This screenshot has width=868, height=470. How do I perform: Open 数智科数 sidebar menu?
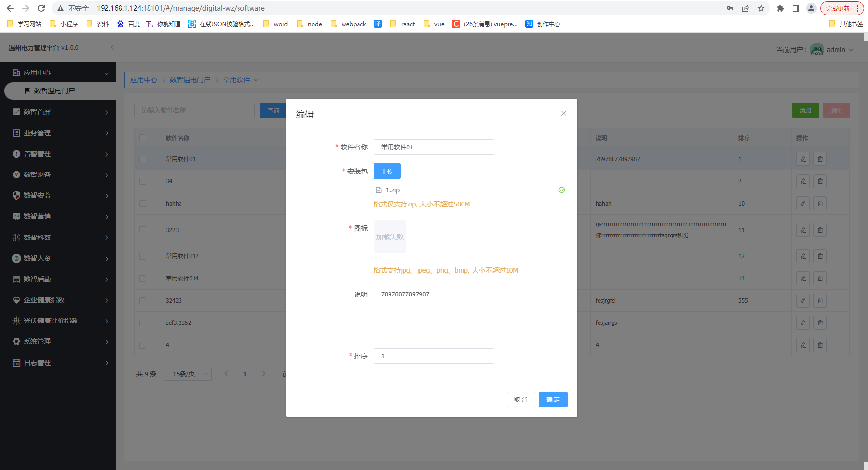click(x=58, y=237)
